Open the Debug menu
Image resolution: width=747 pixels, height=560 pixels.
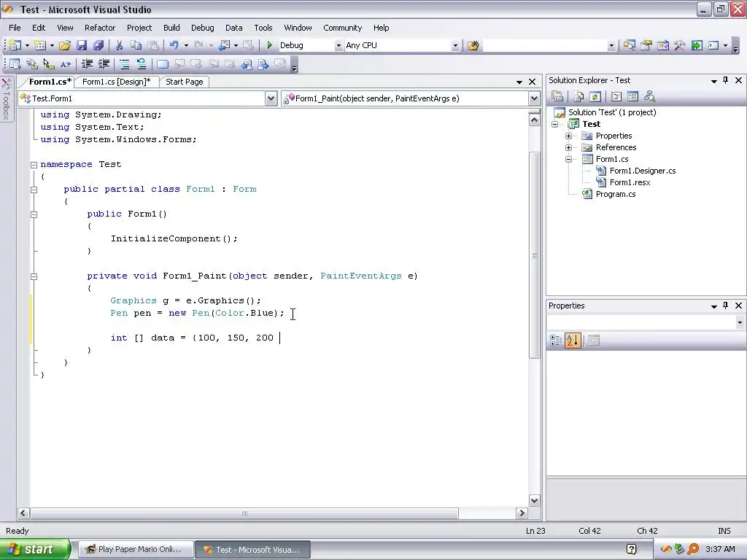coord(203,28)
